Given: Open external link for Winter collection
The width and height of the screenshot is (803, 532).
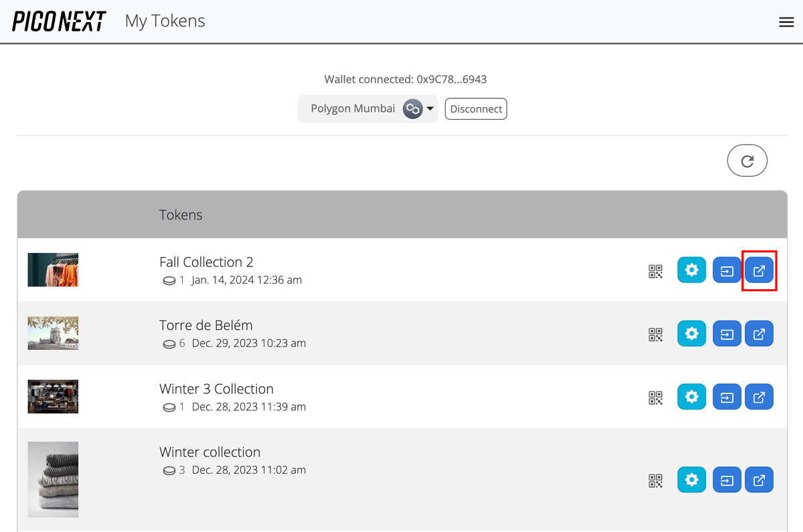Looking at the screenshot, I should click(x=759, y=479).
